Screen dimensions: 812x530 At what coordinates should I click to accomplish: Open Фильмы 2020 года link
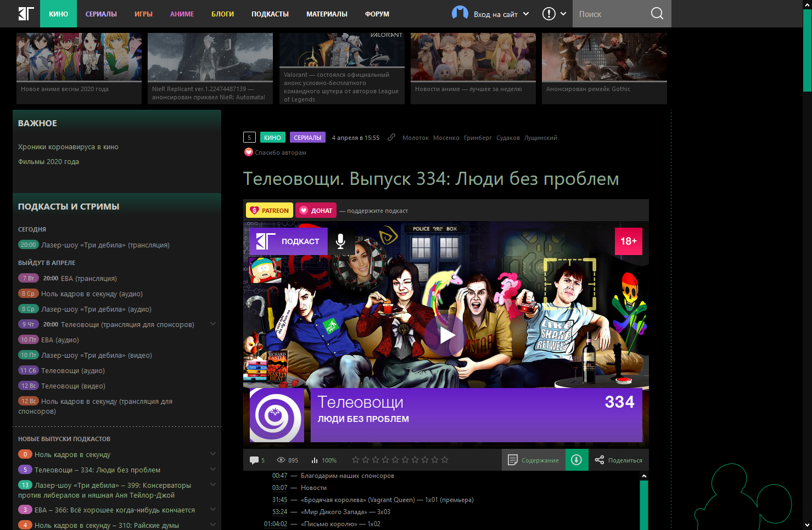[x=48, y=161]
